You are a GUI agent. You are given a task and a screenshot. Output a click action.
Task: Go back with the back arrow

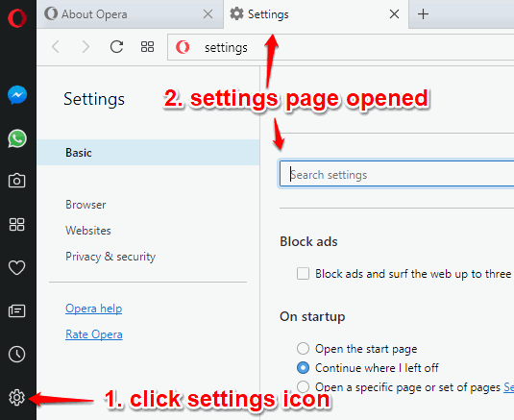pyautogui.click(x=56, y=47)
